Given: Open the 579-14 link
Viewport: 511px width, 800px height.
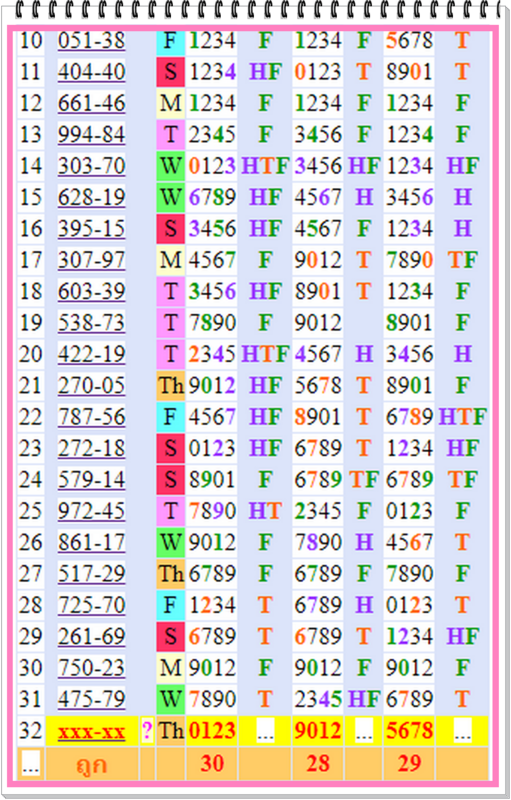Looking at the screenshot, I should [x=91, y=480].
